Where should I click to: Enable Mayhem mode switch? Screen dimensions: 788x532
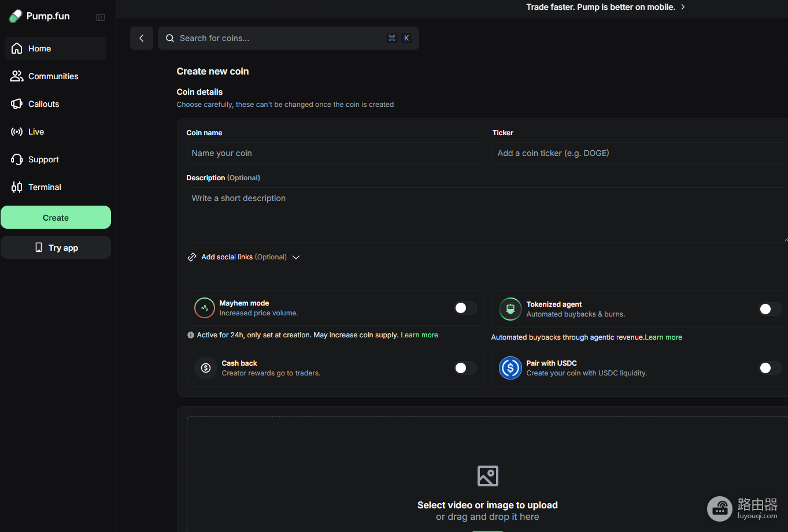(x=465, y=308)
